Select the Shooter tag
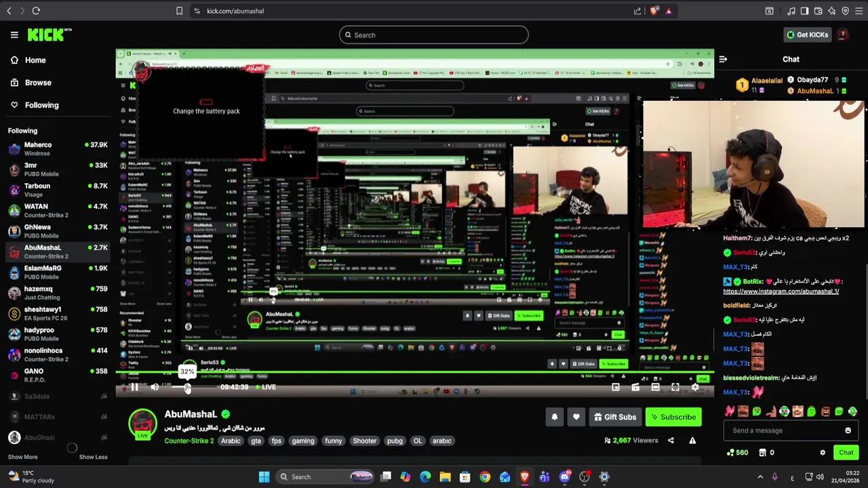 [x=364, y=441]
